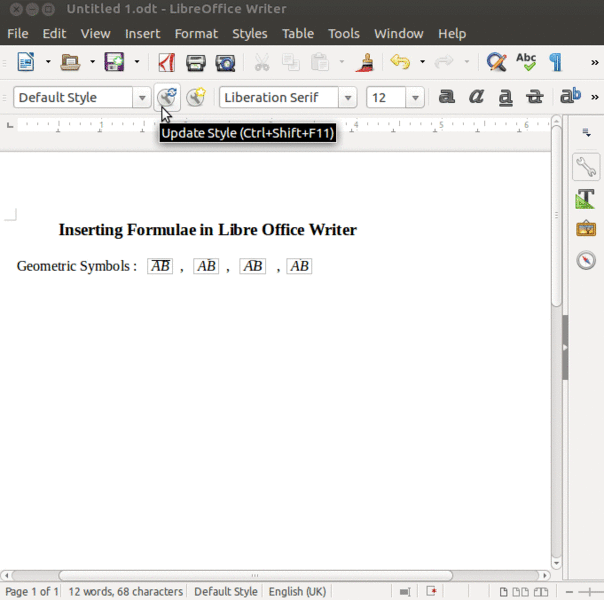Click Default Style in status bar
The width and height of the screenshot is (604, 600).
(226, 591)
